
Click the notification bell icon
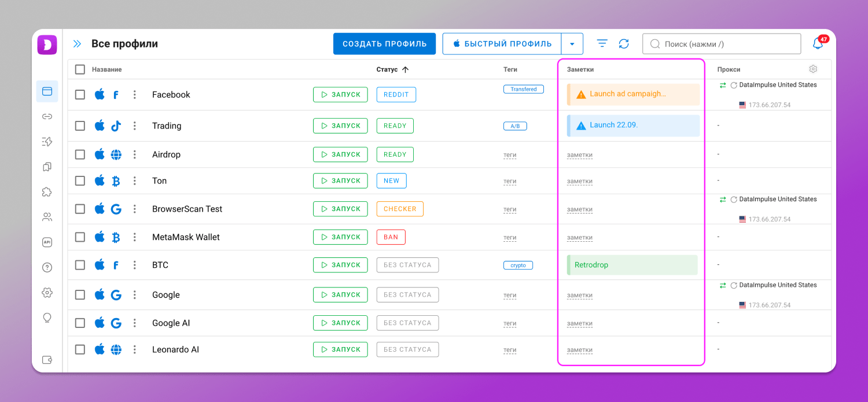pos(818,44)
